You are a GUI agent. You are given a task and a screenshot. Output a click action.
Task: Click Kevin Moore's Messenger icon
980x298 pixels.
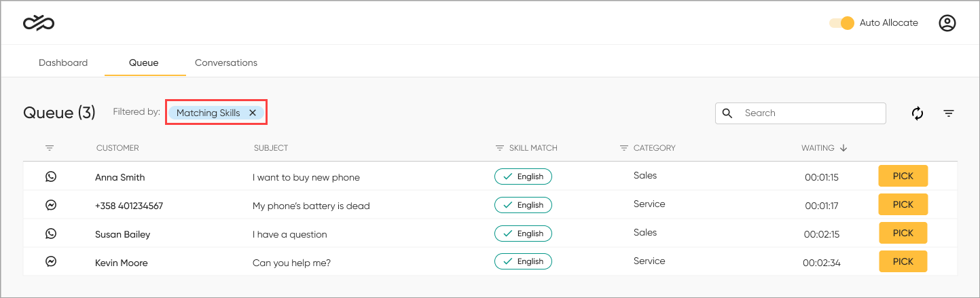50,261
